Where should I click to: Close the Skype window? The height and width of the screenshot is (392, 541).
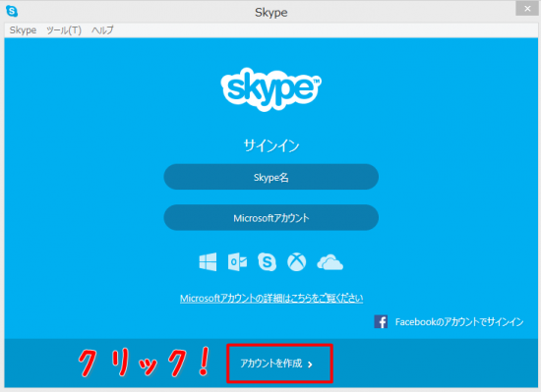click(x=527, y=9)
